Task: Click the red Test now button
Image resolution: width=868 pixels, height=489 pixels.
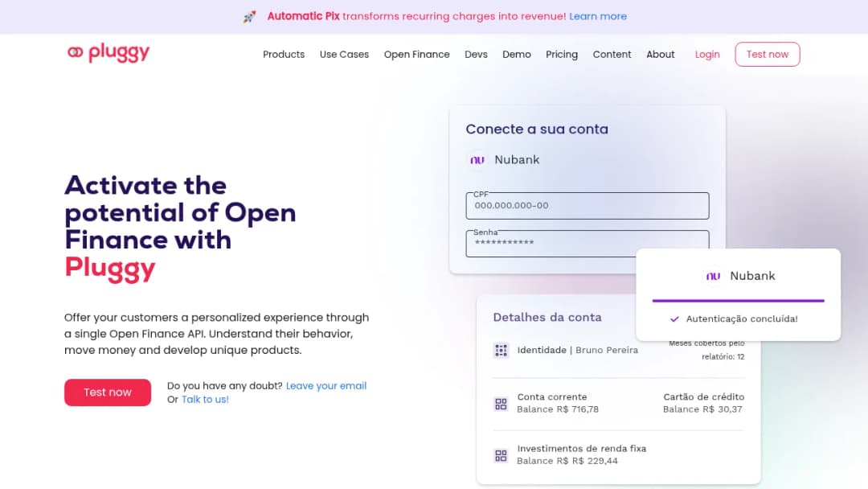Action: 108,392
